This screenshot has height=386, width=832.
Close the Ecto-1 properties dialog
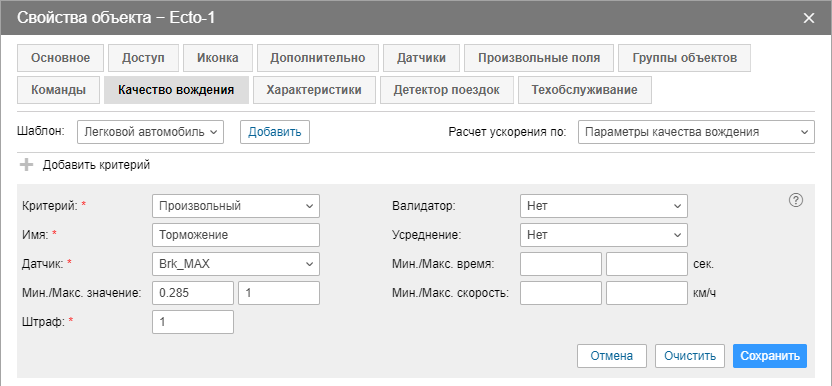click(809, 18)
